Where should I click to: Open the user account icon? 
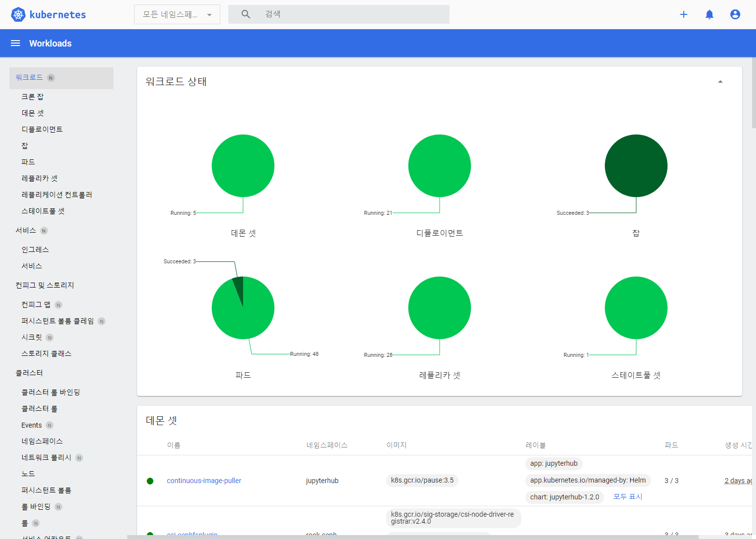(x=735, y=14)
